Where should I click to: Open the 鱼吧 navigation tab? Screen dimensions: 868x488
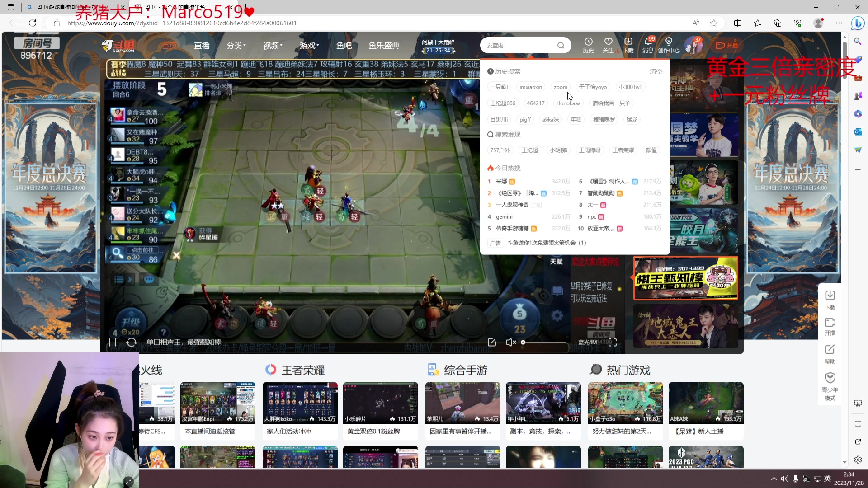(x=344, y=46)
